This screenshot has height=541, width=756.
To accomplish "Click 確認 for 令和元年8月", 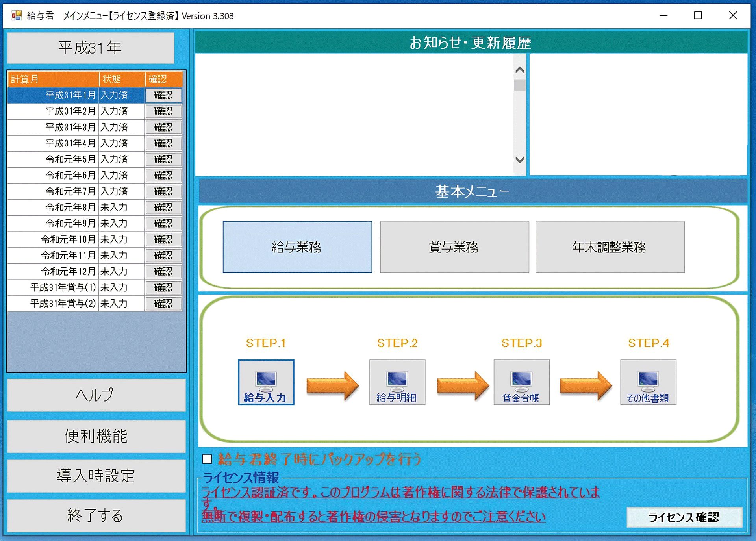I will pyautogui.click(x=163, y=207).
